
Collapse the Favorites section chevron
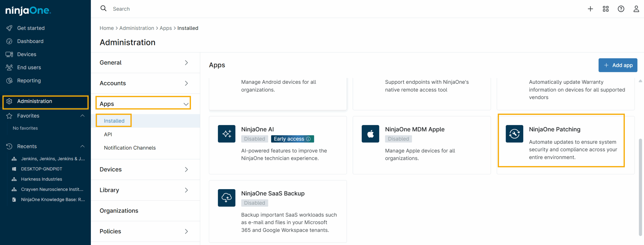click(x=82, y=116)
